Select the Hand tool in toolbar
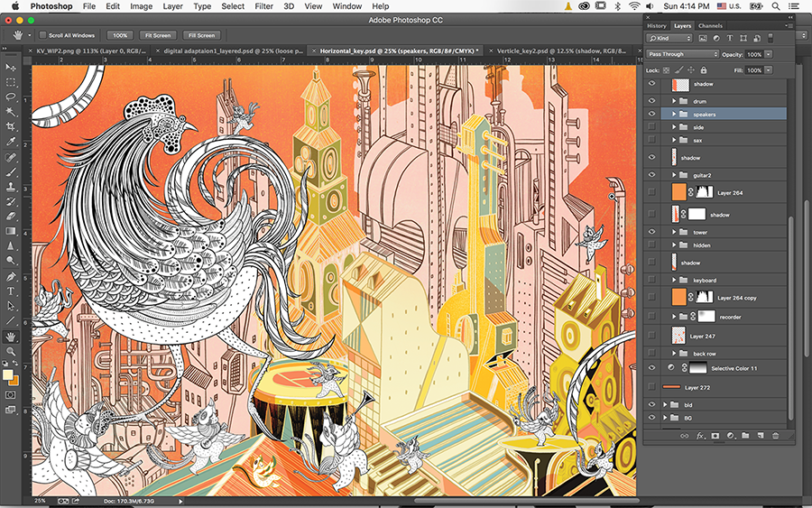This screenshot has width=812, height=508. [10, 337]
